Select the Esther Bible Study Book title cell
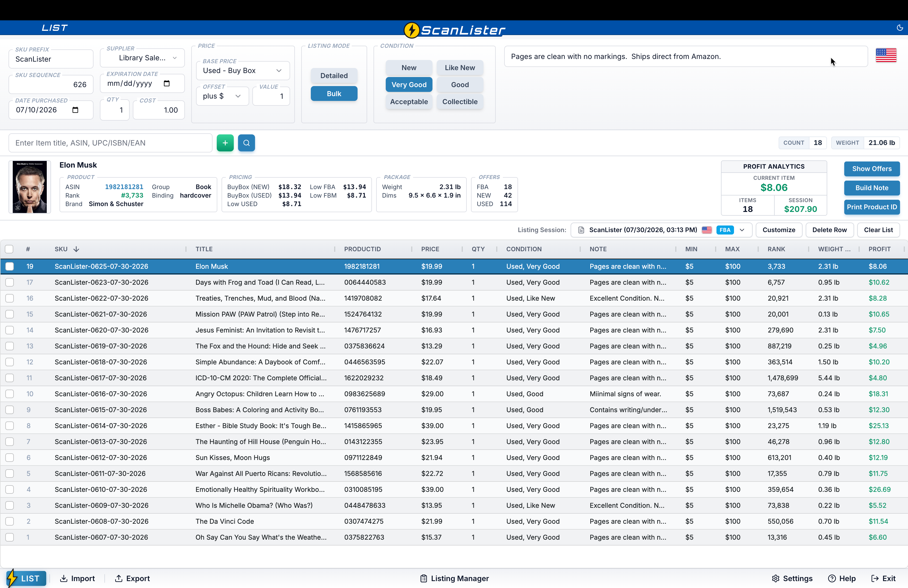Viewport: 908px width, 588px height. click(x=261, y=425)
